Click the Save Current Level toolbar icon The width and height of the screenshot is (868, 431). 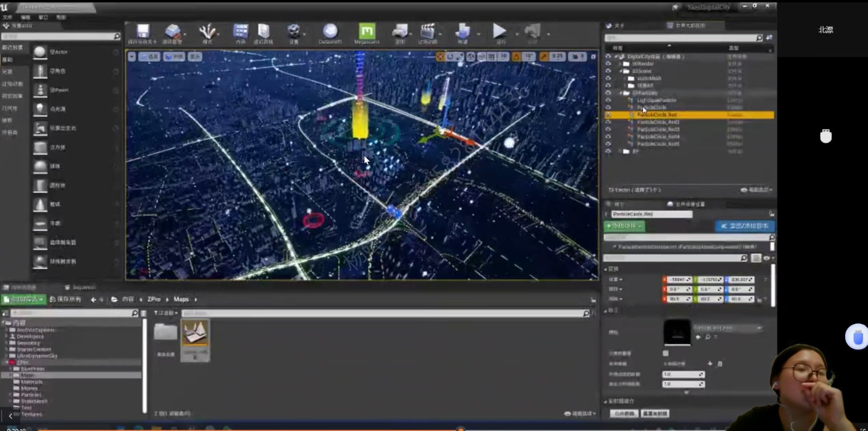pos(143,31)
